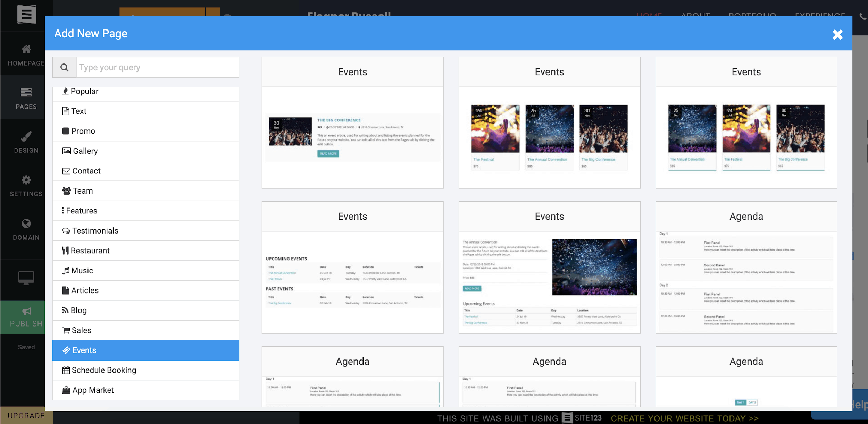The width and height of the screenshot is (868, 424).
Task: Open Settings gear in sidebar
Action: pyautogui.click(x=26, y=186)
